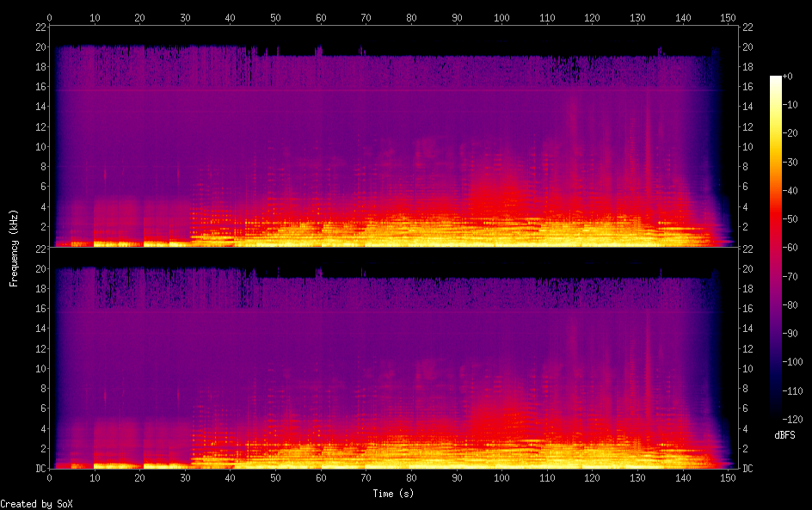Click the DC label at the bottom-left axis
812x510 pixels.
39,468
